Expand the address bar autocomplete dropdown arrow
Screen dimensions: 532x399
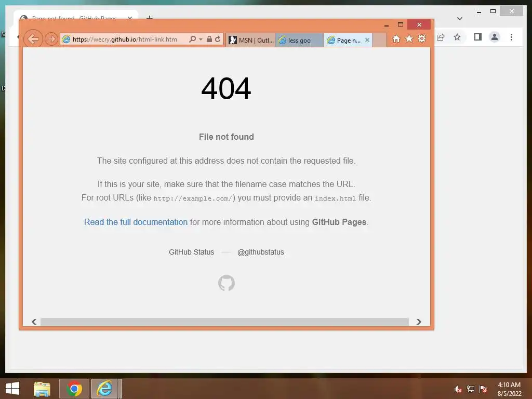click(201, 39)
